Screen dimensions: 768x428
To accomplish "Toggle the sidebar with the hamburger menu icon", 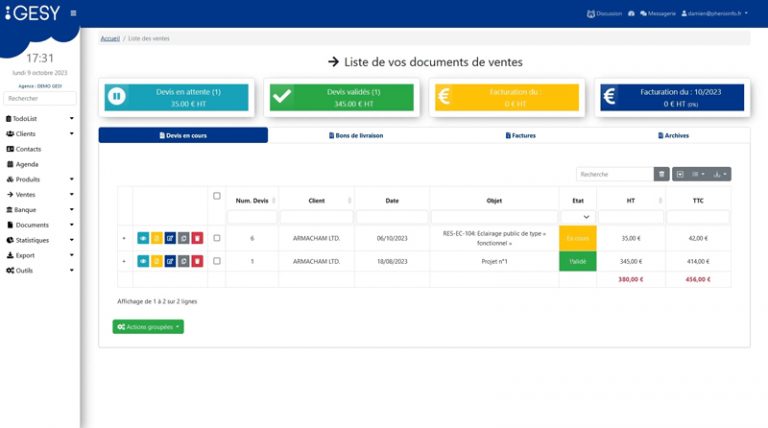I will click(x=73, y=13).
